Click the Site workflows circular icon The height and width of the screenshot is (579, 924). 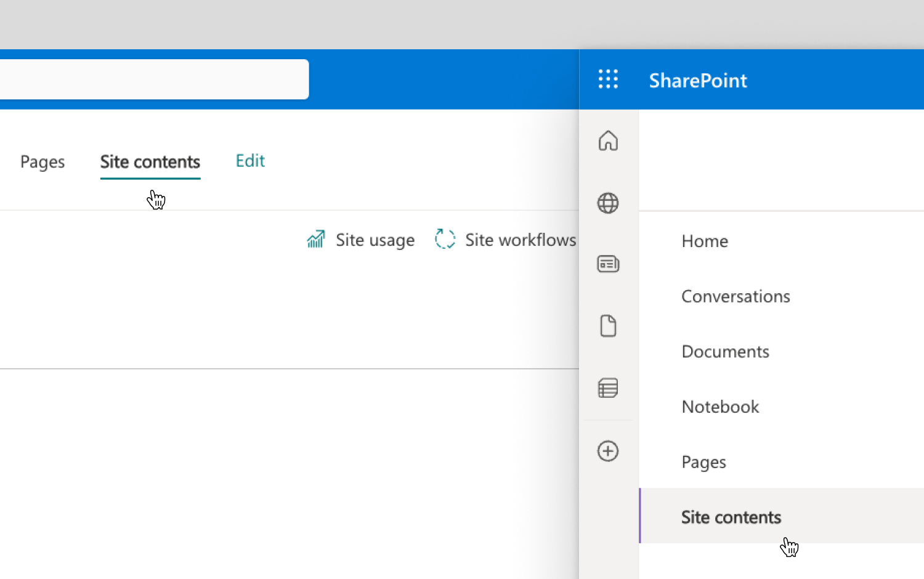coord(445,239)
